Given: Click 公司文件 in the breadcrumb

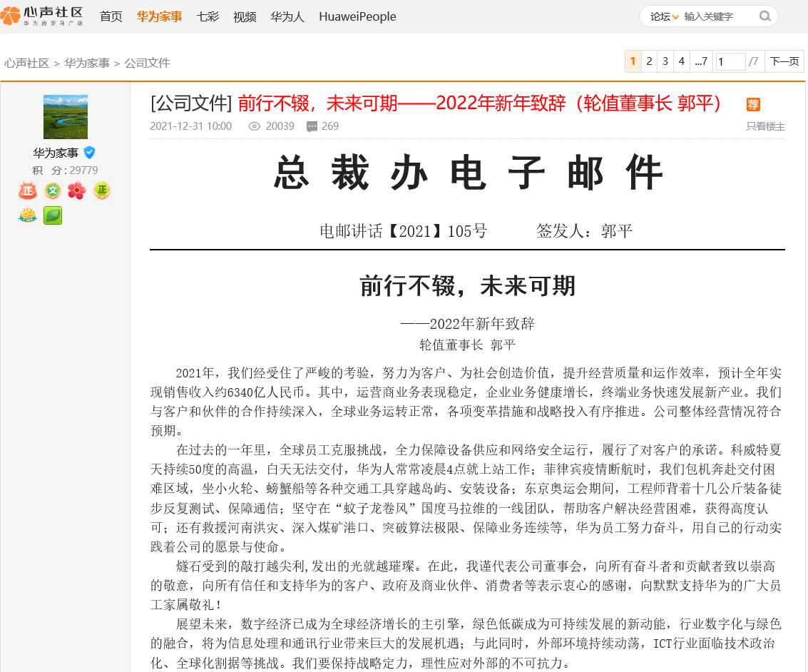Looking at the screenshot, I should pos(148,63).
